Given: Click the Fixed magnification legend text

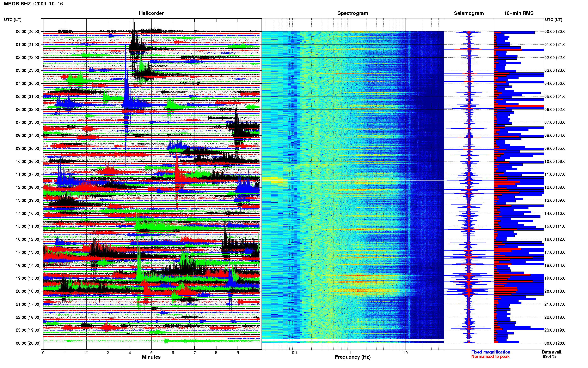Looking at the screenshot, I should [491, 352].
